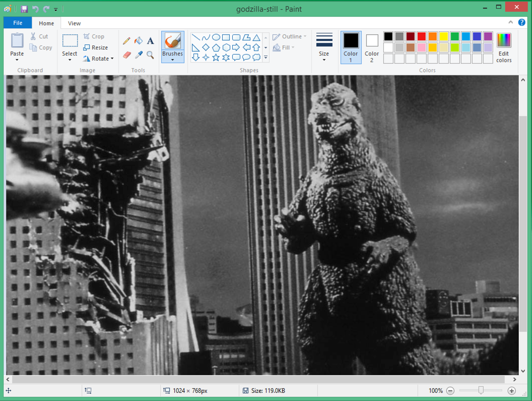
Task: Open the Paint Help icon
Action: pos(521,22)
